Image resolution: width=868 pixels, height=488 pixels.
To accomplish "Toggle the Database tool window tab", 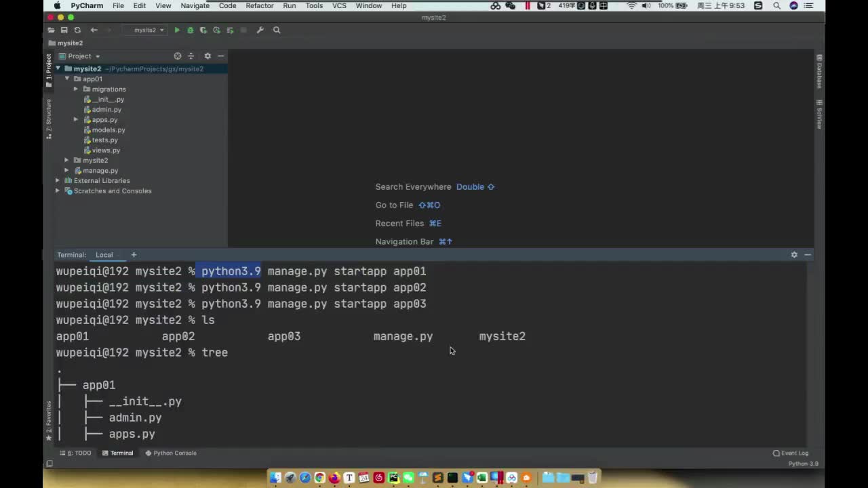I will click(819, 72).
